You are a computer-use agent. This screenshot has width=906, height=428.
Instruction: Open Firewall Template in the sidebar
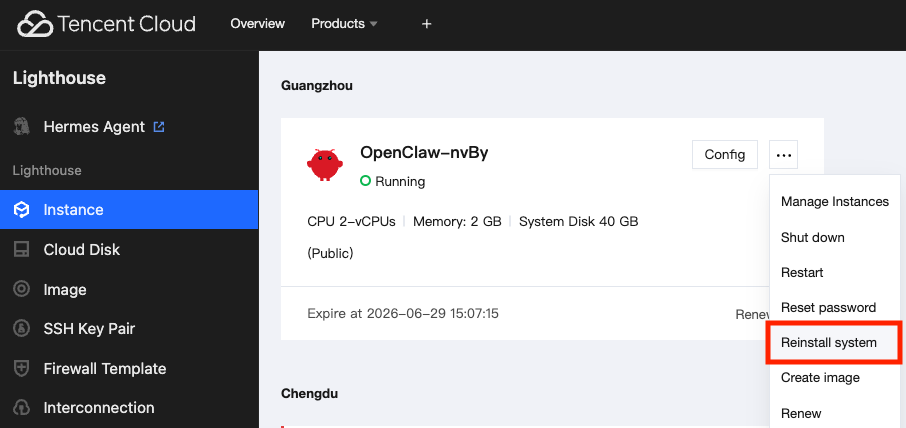[105, 369]
